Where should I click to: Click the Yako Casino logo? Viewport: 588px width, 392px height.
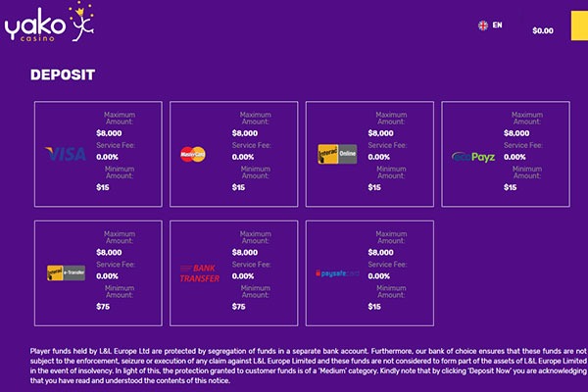point(49,23)
